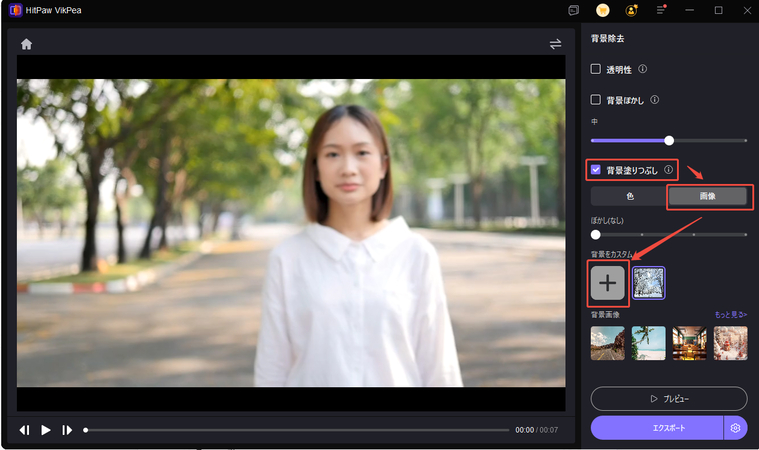Click the video timeline progress bar
This screenshot has height=450, width=759.
(x=297, y=430)
